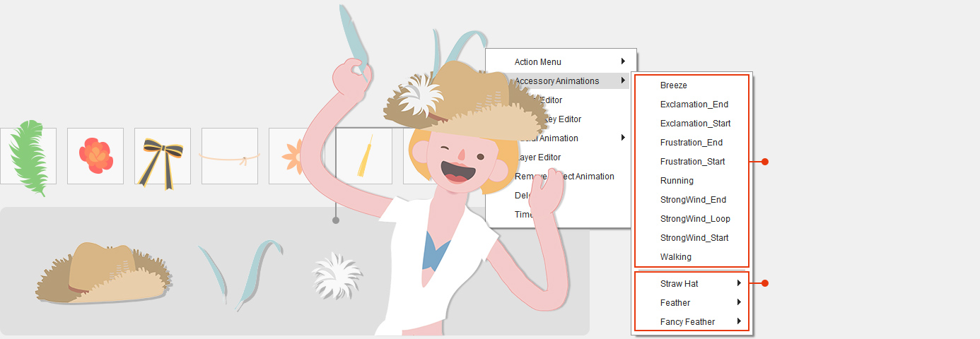Viewport: 980px width, 339px height.
Task: Choose the Walking animation
Action: point(676,257)
